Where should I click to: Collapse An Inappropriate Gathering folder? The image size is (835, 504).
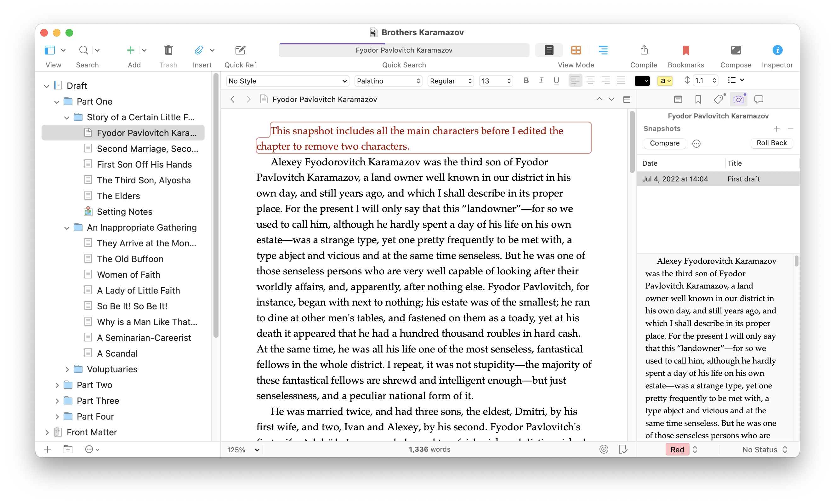pyautogui.click(x=67, y=228)
